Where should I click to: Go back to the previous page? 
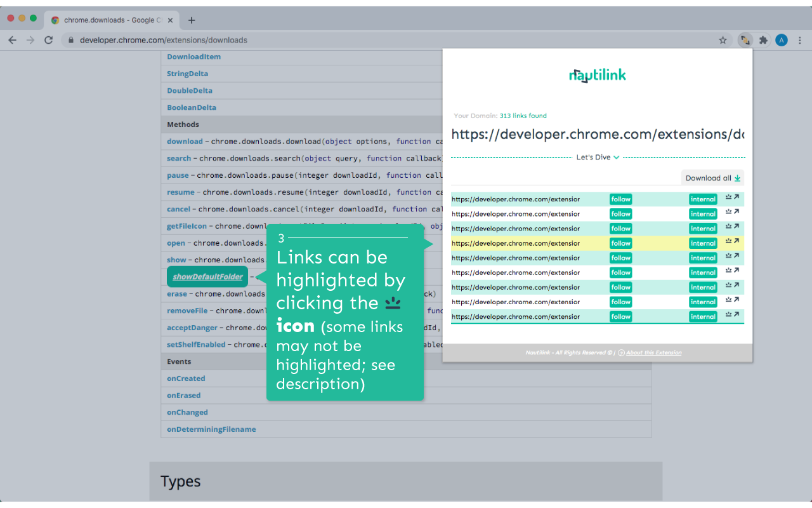tap(12, 40)
